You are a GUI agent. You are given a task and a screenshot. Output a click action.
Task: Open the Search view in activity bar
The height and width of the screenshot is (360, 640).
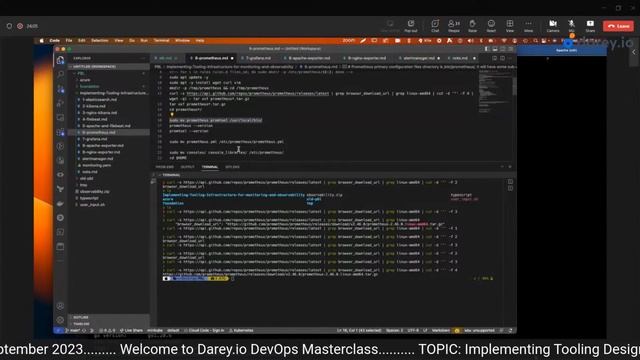[x=60, y=74]
